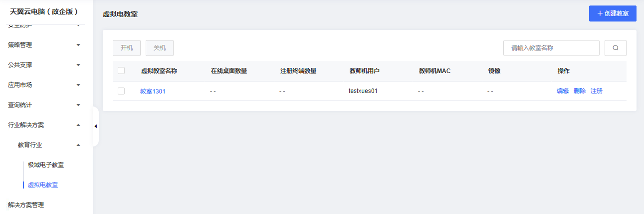This screenshot has height=214, width=644.
Task: Click the 教师机用户 column header
Action: [365, 71]
